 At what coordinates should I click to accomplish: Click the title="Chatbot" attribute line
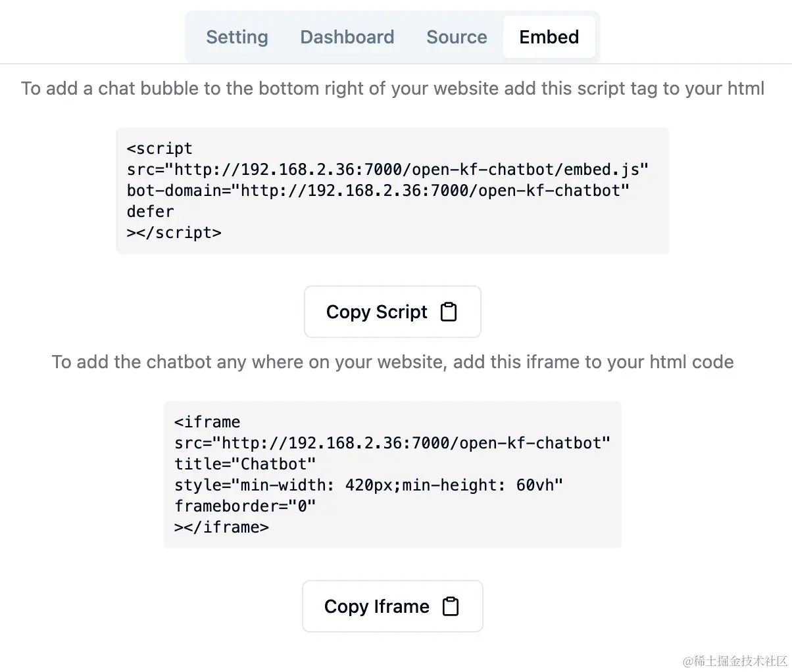(245, 464)
